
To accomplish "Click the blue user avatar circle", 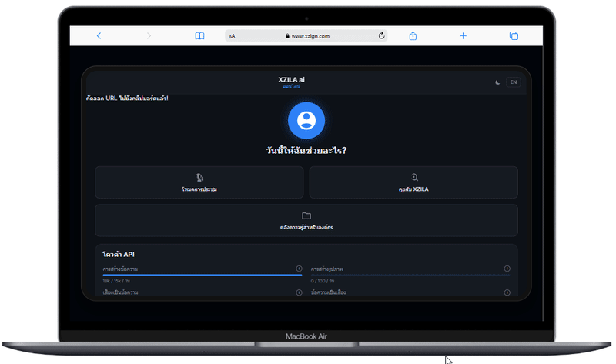I will click(306, 121).
